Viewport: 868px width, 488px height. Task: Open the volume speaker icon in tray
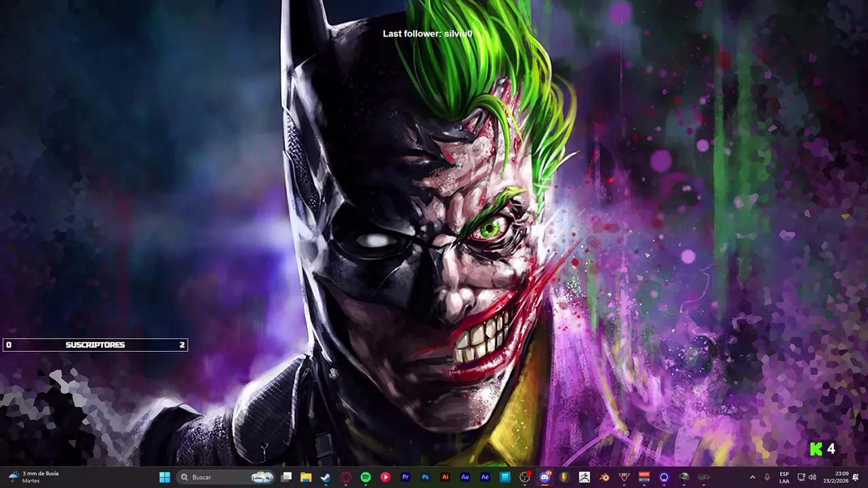tap(812, 477)
